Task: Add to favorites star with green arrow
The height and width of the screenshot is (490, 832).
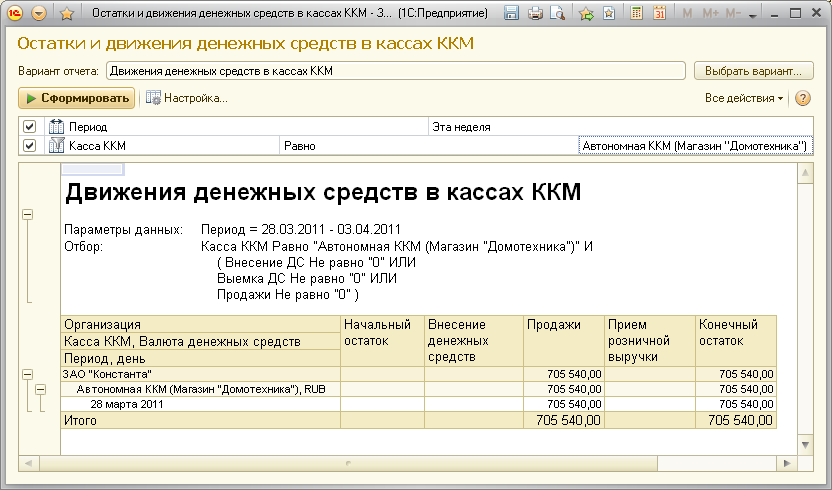Action: [586, 13]
